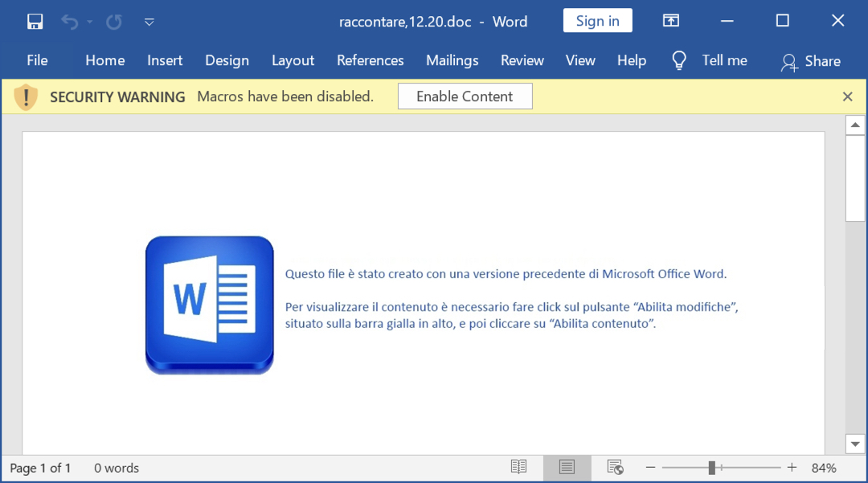
Task: Click the Word logo image in document
Action: click(x=210, y=305)
